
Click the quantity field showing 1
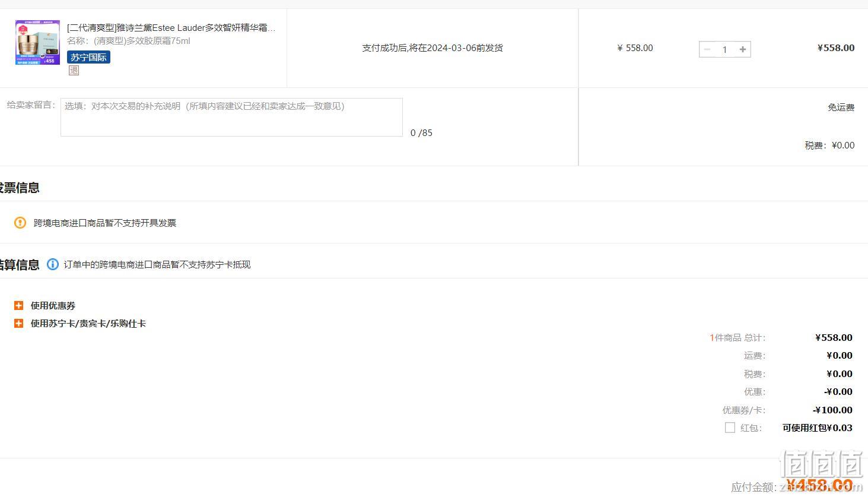pyautogui.click(x=724, y=49)
